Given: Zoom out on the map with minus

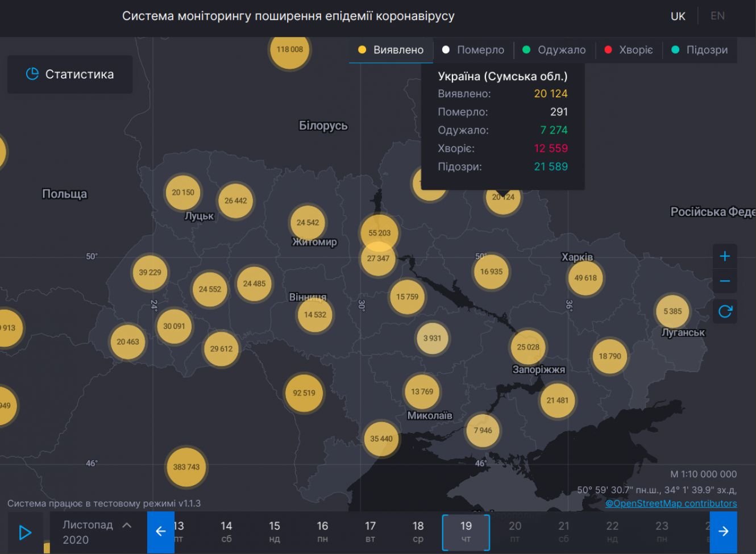Looking at the screenshot, I should pos(725,281).
